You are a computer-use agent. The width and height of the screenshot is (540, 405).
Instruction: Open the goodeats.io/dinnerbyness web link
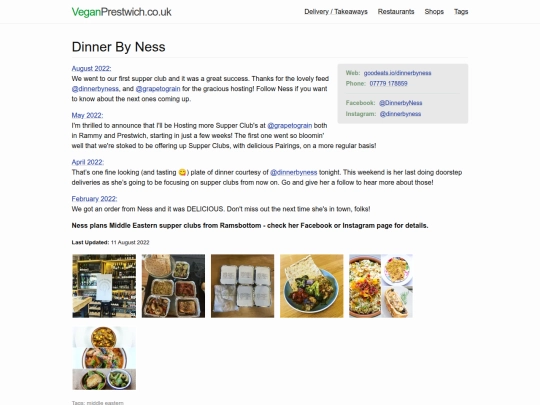(x=397, y=73)
